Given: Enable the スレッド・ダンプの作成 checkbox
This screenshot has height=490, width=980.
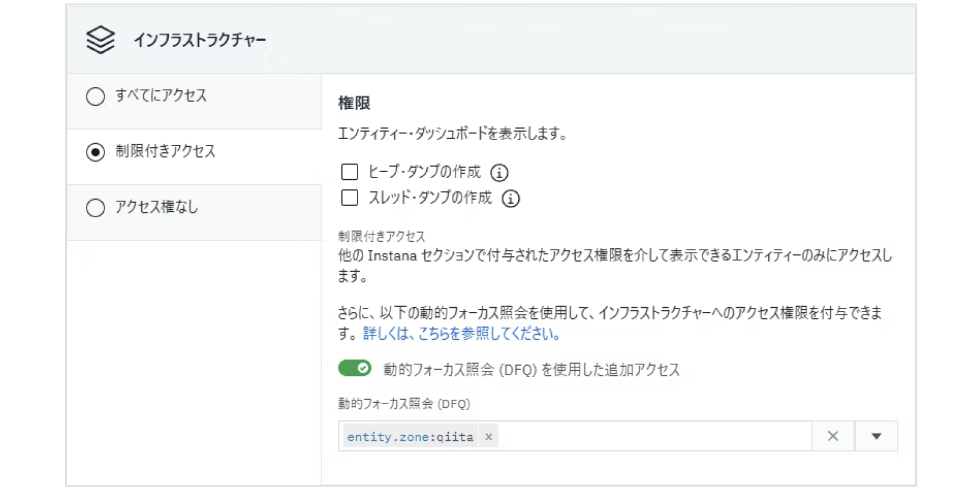Looking at the screenshot, I should [349, 198].
